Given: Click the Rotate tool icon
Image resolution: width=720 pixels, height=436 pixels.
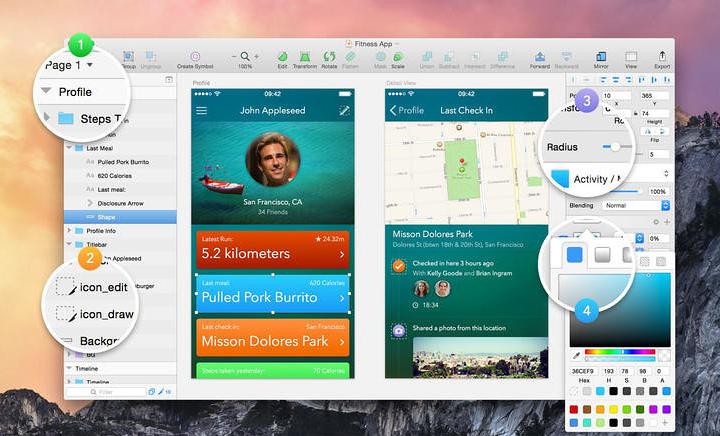Looking at the screenshot, I should coord(330,55).
